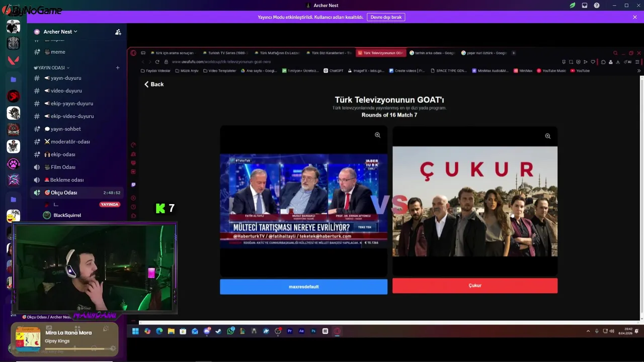
Task: Open the yayın-sohbet channel
Action: coord(76,129)
